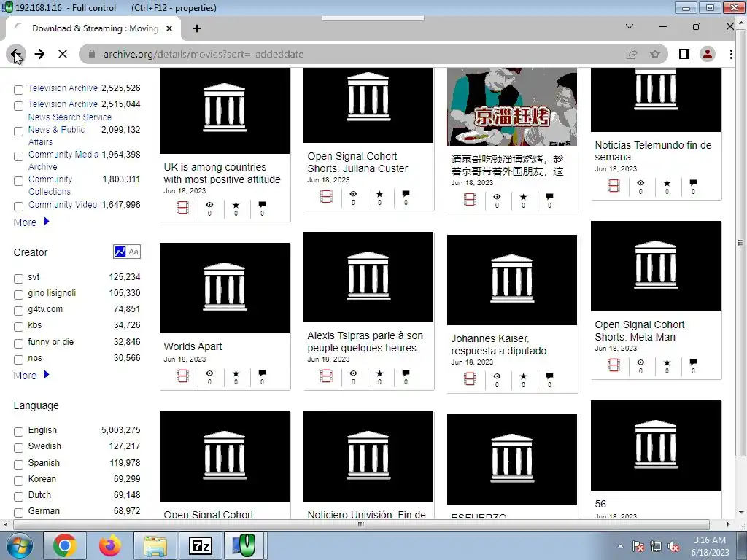Check the g4tv.com creator checkbox
This screenshot has width=747, height=560.
click(x=18, y=311)
